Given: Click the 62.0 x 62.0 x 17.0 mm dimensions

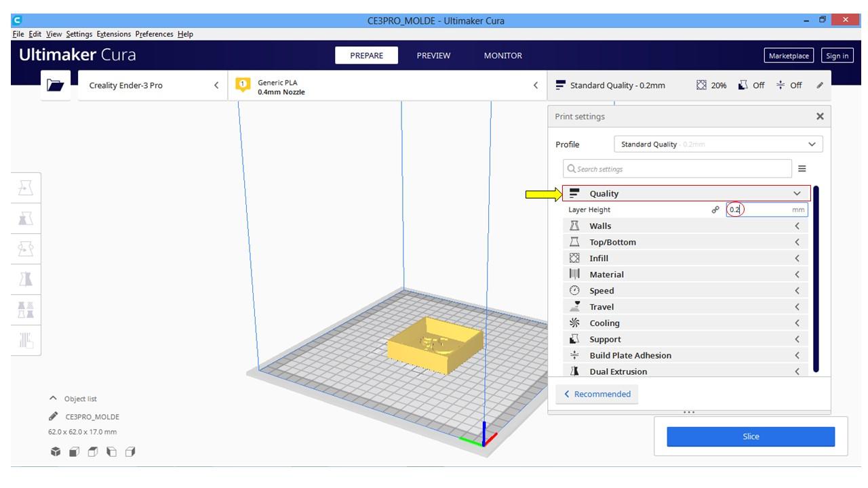Looking at the screenshot, I should 82,432.
